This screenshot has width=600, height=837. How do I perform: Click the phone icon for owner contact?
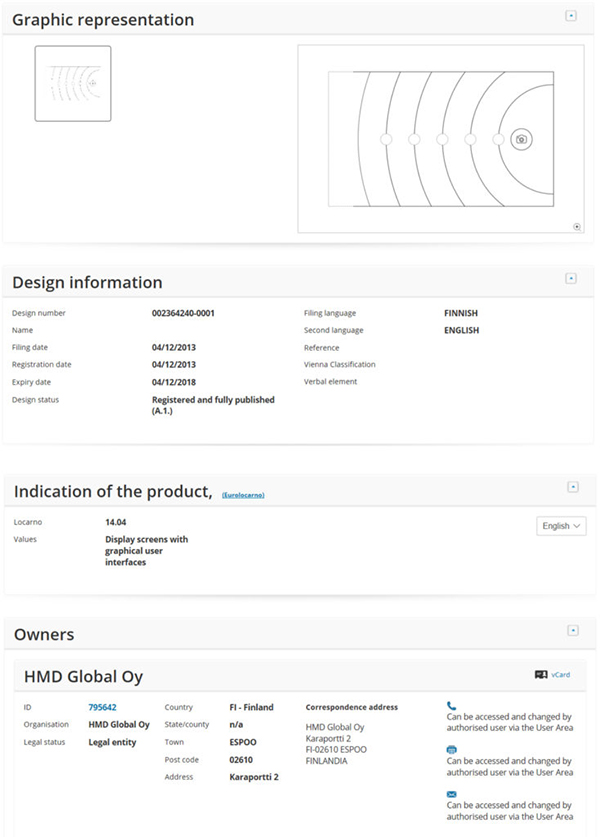(x=451, y=706)
